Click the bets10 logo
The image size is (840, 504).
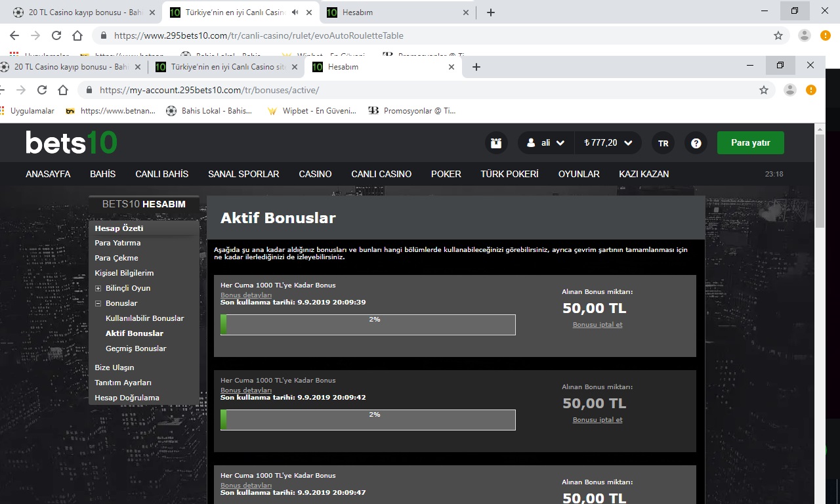(x=72, y=142)
